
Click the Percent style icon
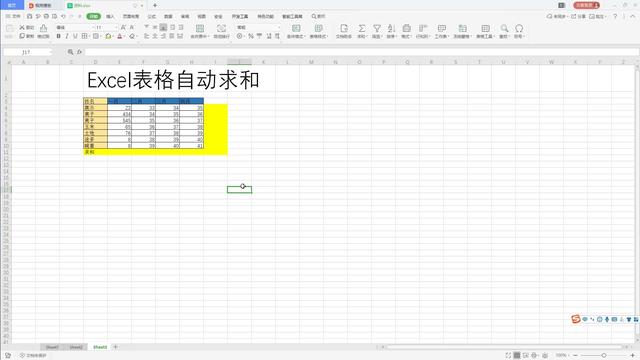coord(251,36)
